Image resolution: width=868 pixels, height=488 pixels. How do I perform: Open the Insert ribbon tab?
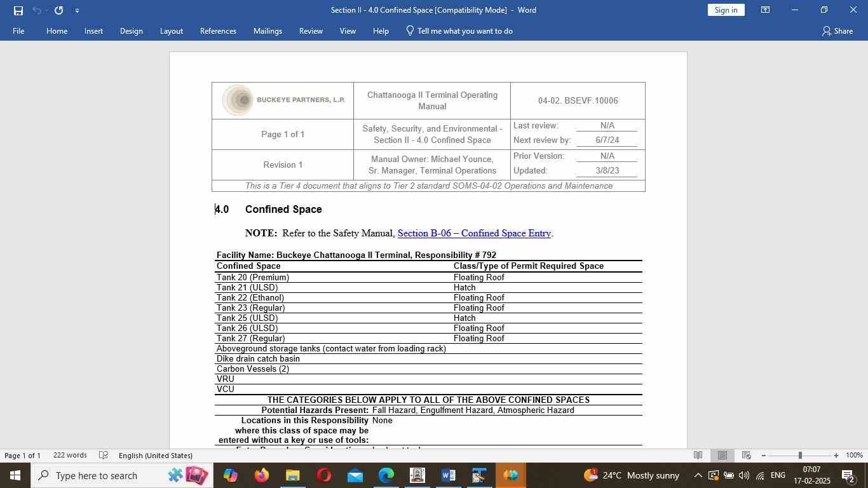pos(93,30)
